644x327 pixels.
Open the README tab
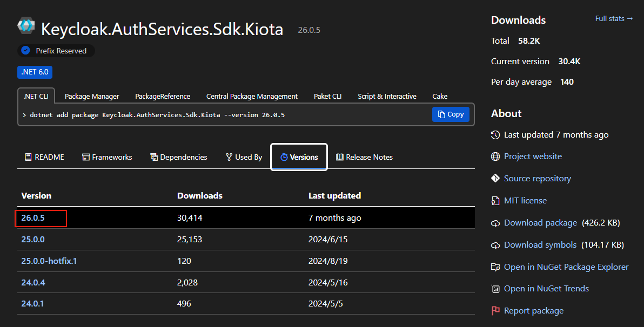pyautogui.click(x=44, y=157)
